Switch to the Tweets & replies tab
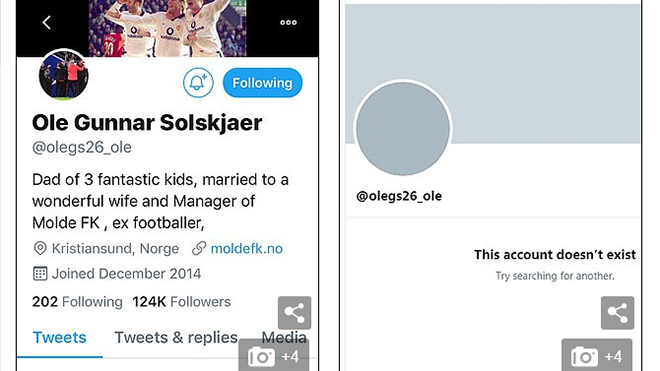The height and width of the screenshot is (371, 660). coord(176,338)
